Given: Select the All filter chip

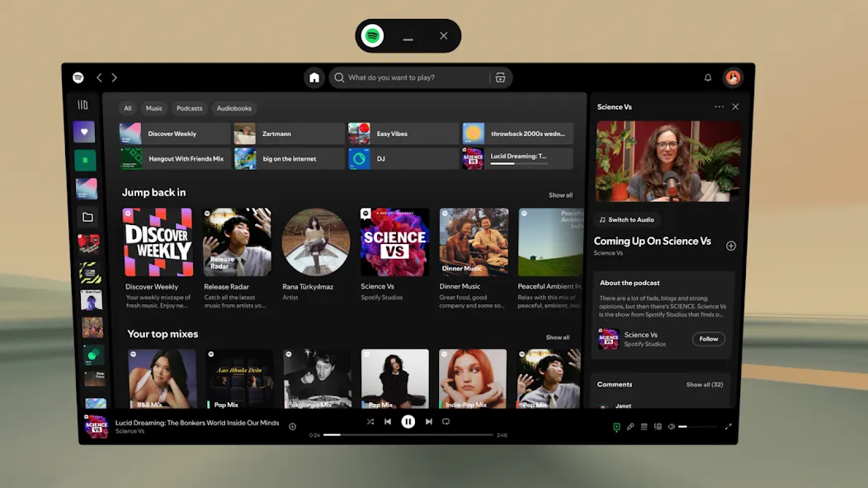Looking at the screenshot, I should (x=127, y=109).
